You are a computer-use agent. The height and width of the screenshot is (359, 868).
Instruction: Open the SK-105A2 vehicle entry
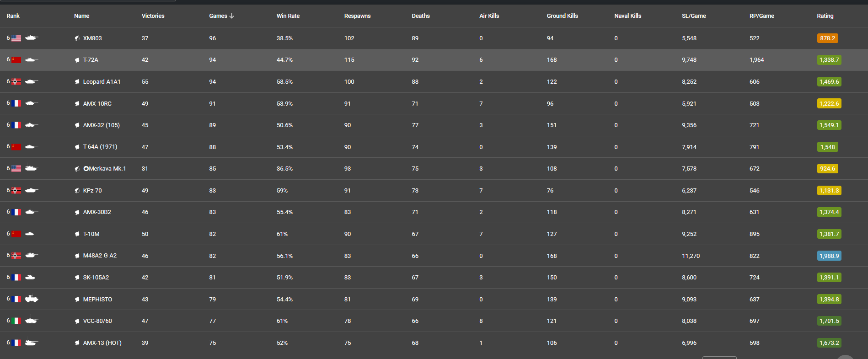[96, 278]
